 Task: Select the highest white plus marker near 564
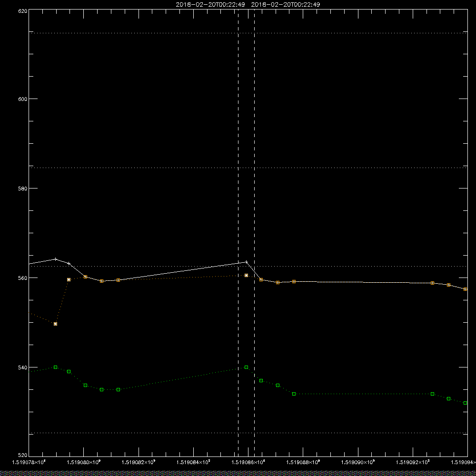55,259
